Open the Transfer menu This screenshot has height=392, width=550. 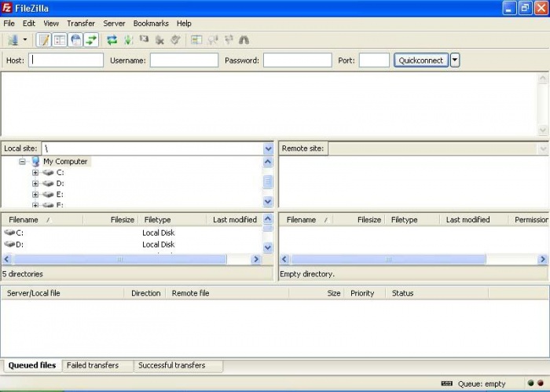[80, 24]
